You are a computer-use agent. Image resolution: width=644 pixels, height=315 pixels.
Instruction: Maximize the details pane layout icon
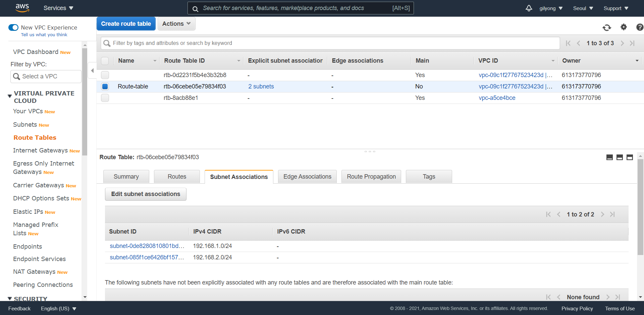(630, 157)
